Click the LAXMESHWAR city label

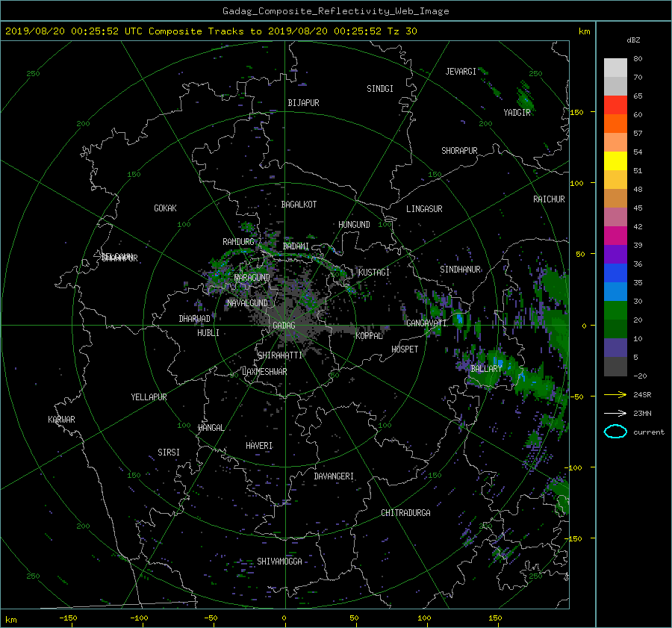pos(264,372)
